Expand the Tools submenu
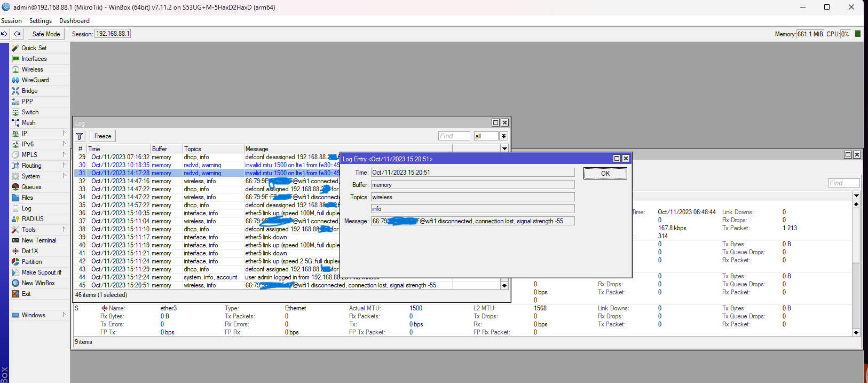868x383 pixels. click(64, 229)
